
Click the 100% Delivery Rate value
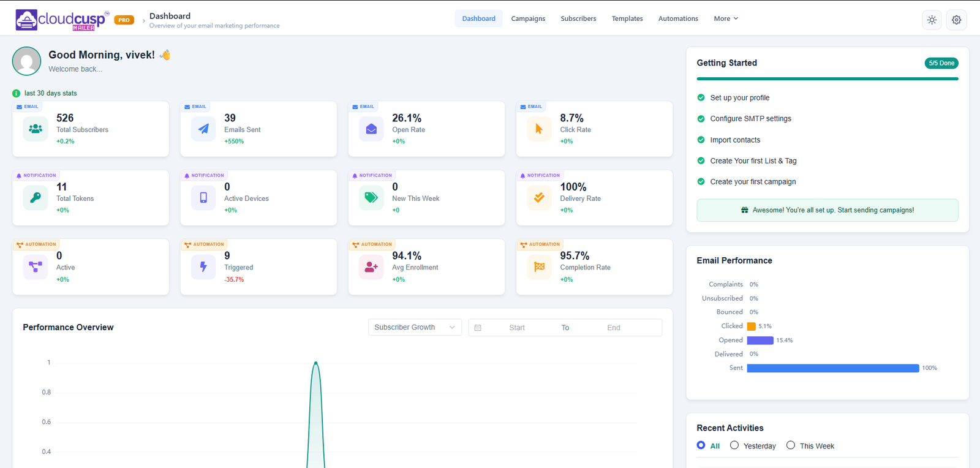[x=573, y=187]
